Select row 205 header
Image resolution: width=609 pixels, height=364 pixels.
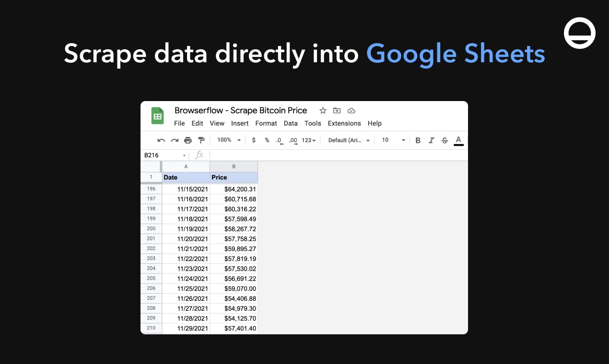151,278
